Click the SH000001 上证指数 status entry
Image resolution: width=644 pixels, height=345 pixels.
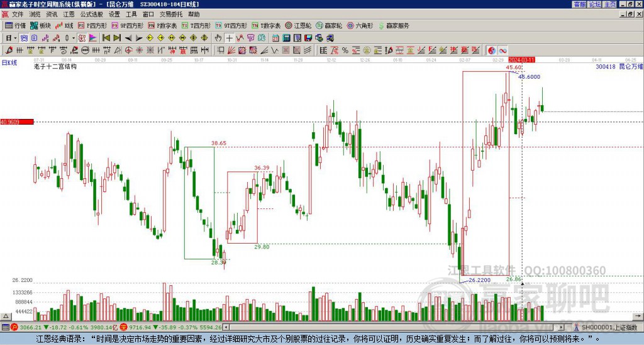609,327
